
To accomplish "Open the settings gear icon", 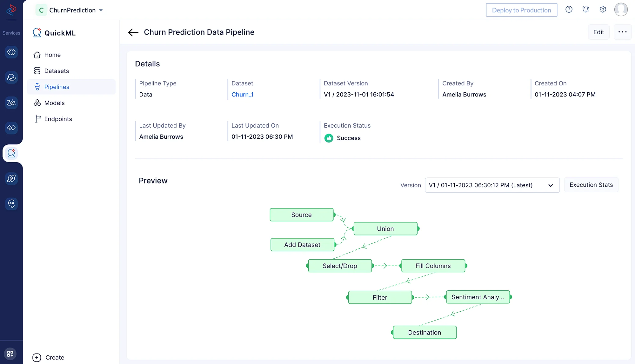I will click(x=602, y=10).
